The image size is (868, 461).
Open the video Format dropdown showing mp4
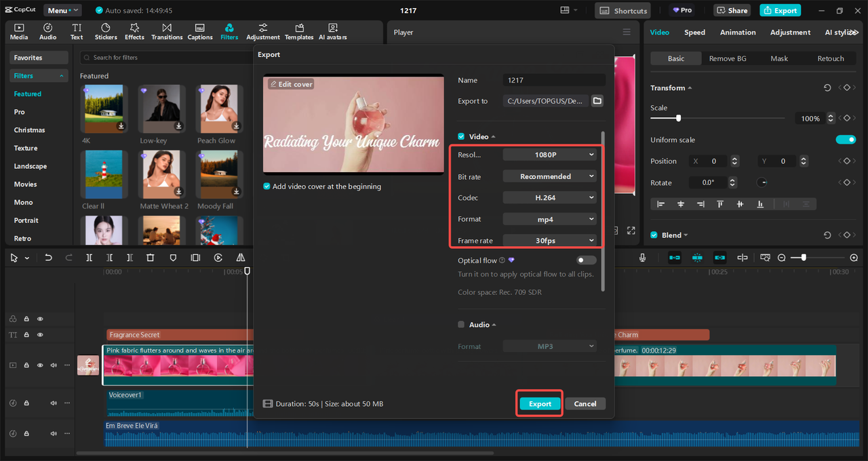point(549,219)
